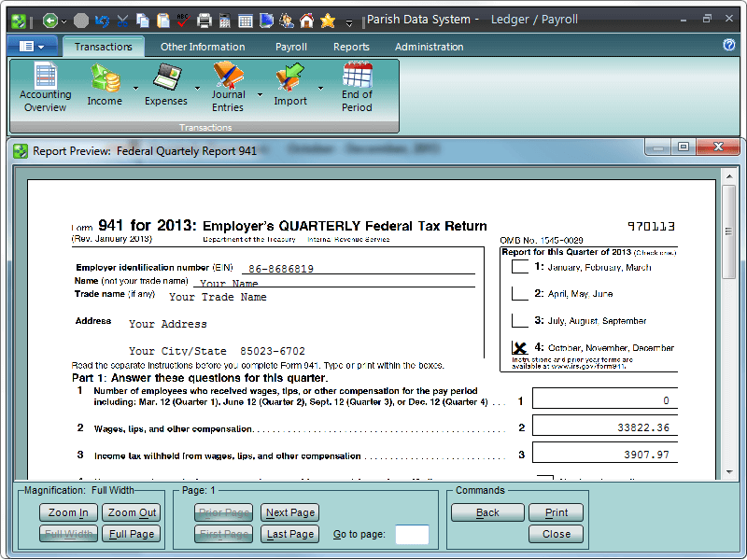Screen dimensions: 747x560
Task: Check the quarter 2 April, May, June box
Action: 520,293
